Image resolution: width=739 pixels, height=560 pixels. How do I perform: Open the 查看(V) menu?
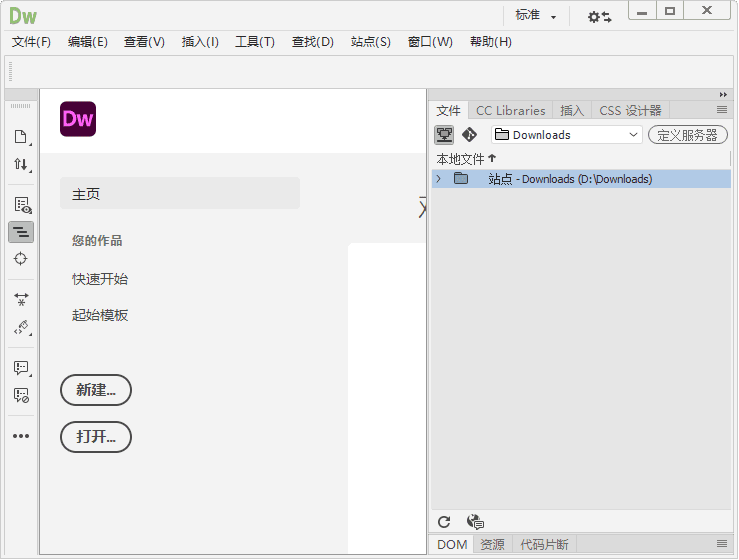coord(144,42)
